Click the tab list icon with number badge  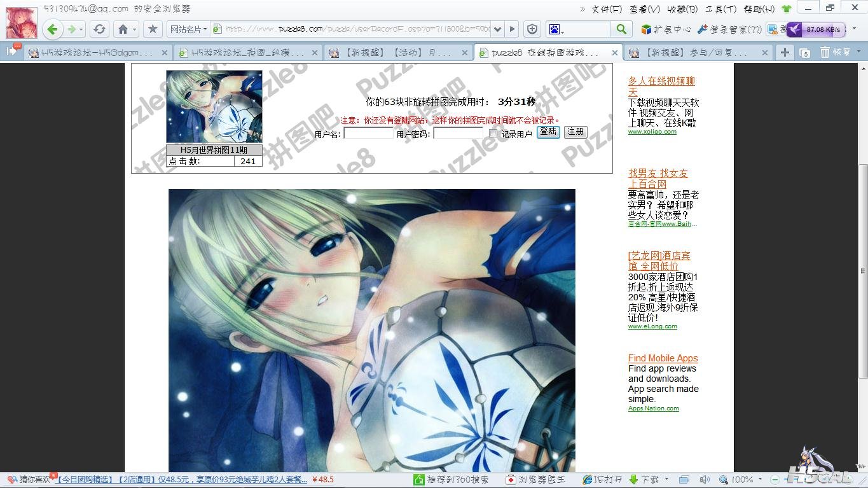(804, 53)
